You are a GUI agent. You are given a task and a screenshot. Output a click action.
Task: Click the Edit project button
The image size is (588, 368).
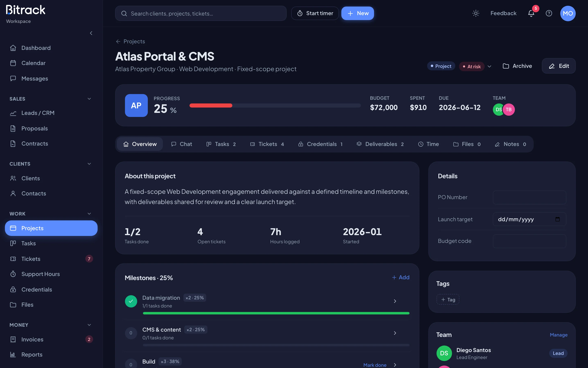coord(559,66)
